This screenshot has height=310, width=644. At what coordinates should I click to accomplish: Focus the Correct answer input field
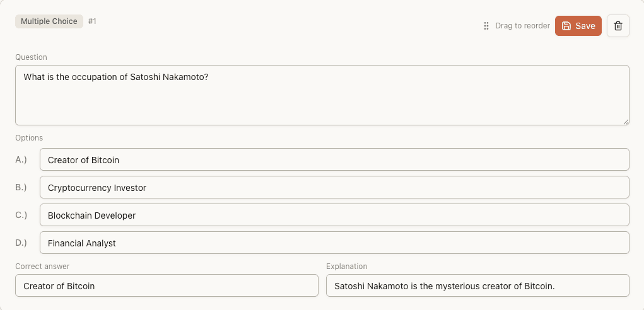[x=167, y=286]
